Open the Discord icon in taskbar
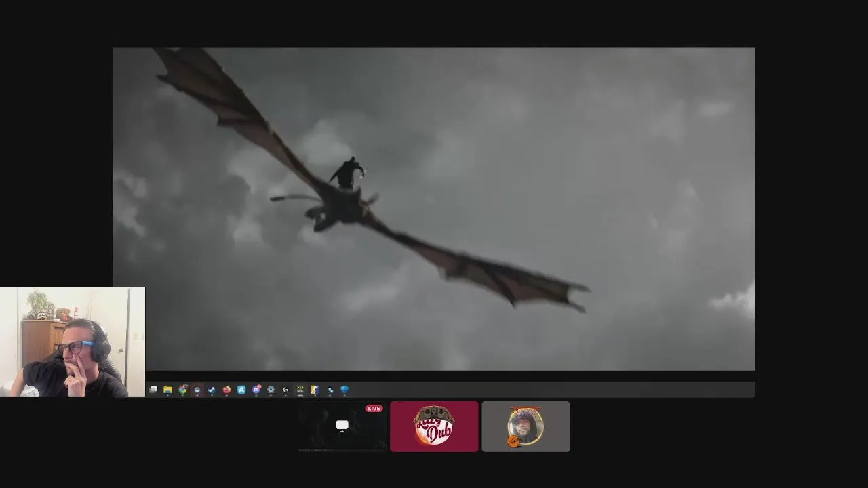The image size is (868, 488). [x=256, y=390]
